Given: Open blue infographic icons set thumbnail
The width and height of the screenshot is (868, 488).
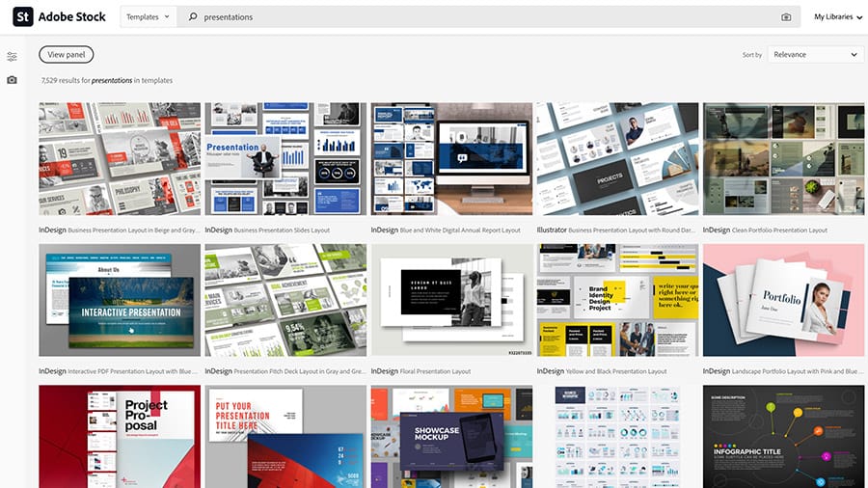Looking at the screenshot, I should pyautogui.click(x=618, y=437).
